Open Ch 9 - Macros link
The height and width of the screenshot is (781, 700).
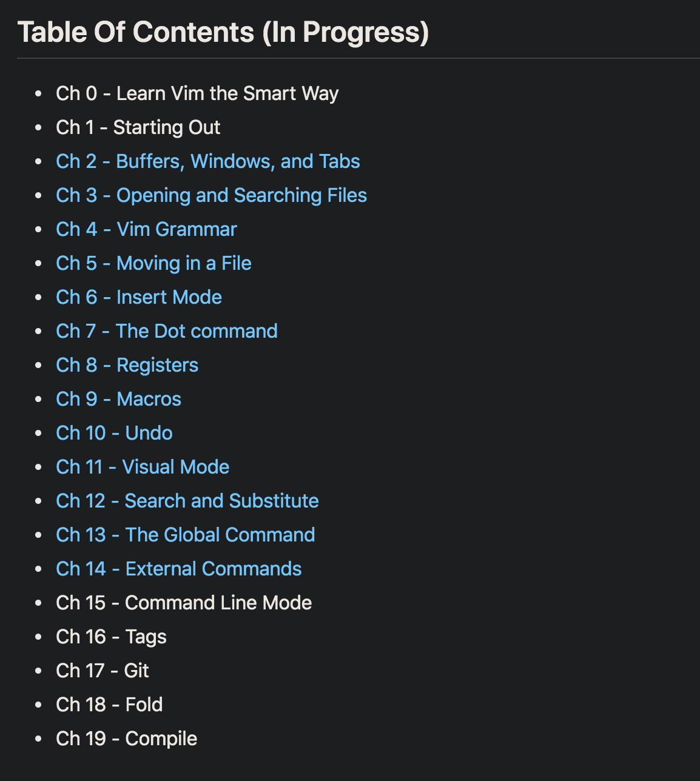(x=119, y=399)
